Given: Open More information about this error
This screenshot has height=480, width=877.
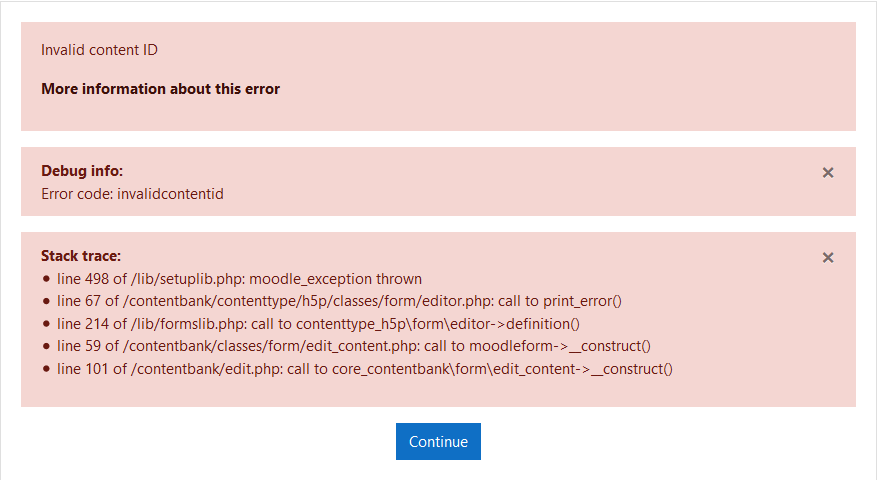Looking at the screenshot, I should pyautogui.click(x=161, y=89).
